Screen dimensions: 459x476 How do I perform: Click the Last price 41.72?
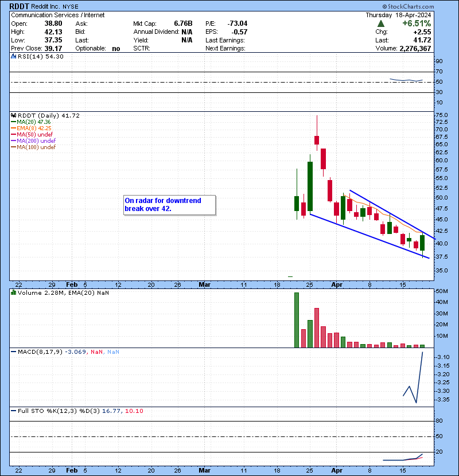422,40
